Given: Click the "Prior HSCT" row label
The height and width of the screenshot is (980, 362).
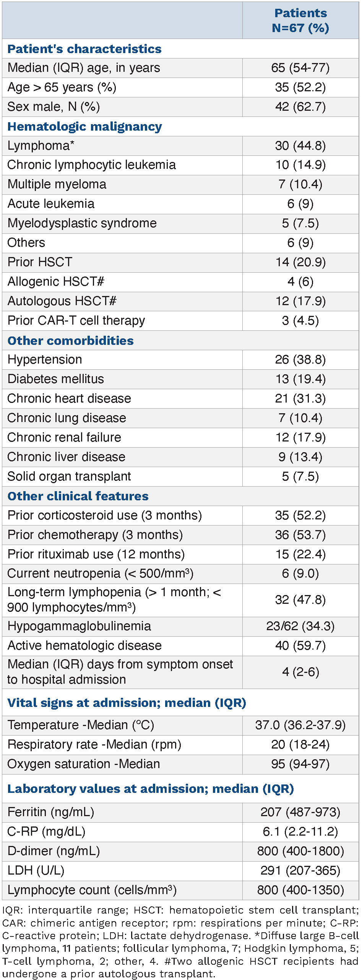Looking at the screenshot, I should click(40, 262).
